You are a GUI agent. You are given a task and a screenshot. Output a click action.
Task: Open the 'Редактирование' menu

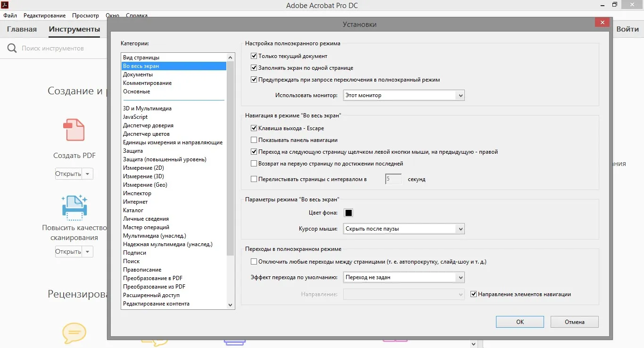[x=44, y=16]
